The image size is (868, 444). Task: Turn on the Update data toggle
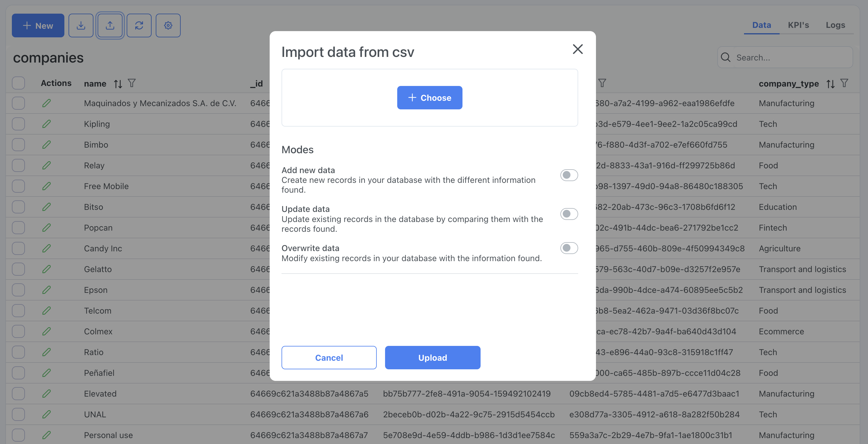(x=569, y=214)
